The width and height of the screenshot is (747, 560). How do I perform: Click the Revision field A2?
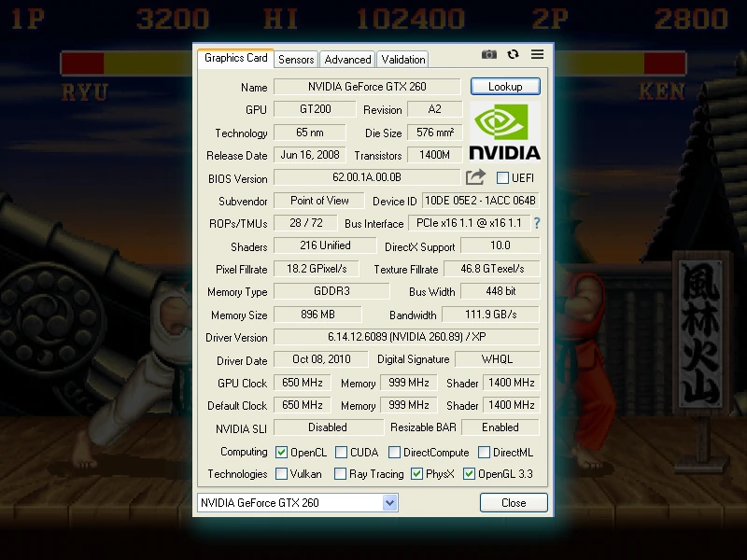[434, 109]
